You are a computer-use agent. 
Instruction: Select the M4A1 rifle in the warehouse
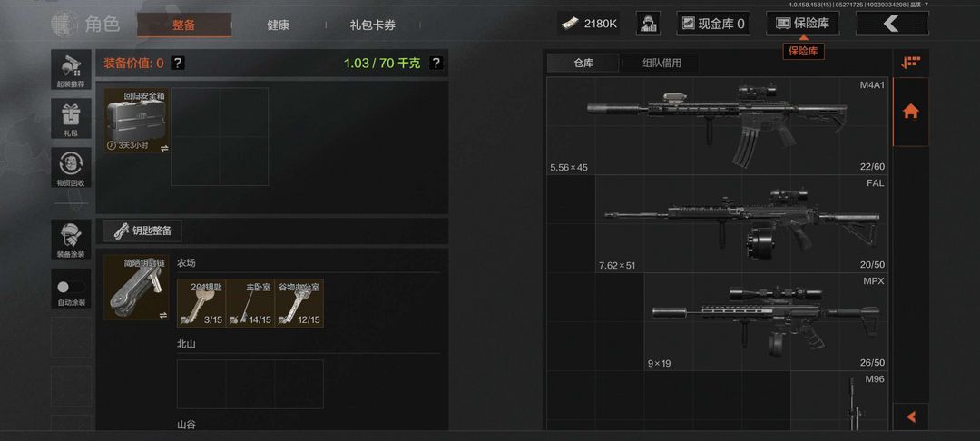point(718,125)
